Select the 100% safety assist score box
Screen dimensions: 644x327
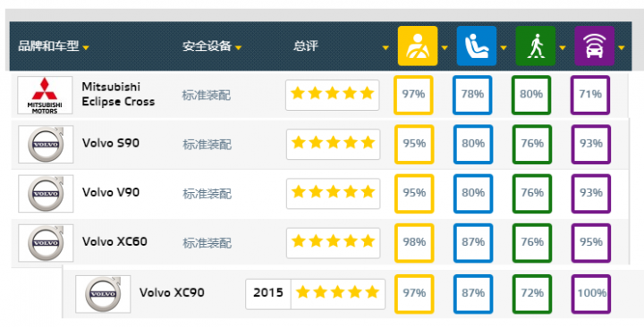point(591,294)
